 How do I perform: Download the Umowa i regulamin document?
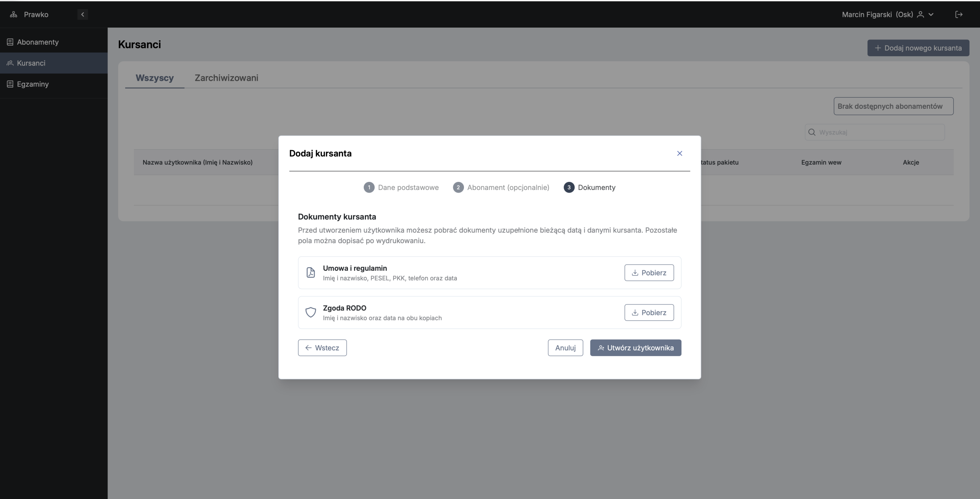pyautogui.click(x=649, y=273)
